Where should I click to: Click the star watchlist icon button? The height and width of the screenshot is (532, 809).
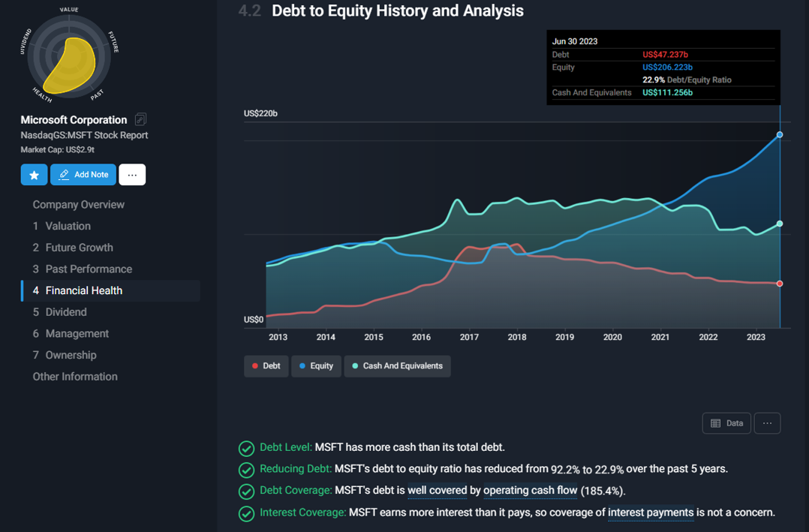click(x=34, y=174)
